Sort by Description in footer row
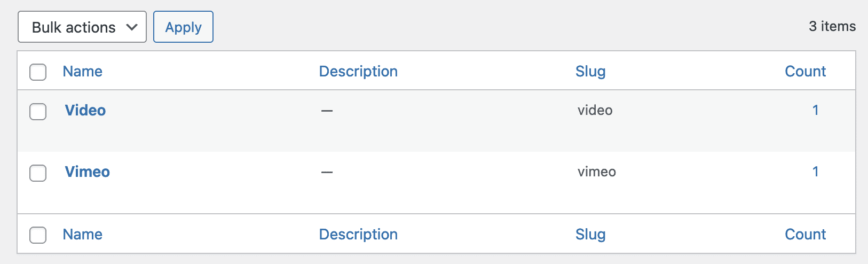Viewport: 868px width, 264px height. (358, 235)
